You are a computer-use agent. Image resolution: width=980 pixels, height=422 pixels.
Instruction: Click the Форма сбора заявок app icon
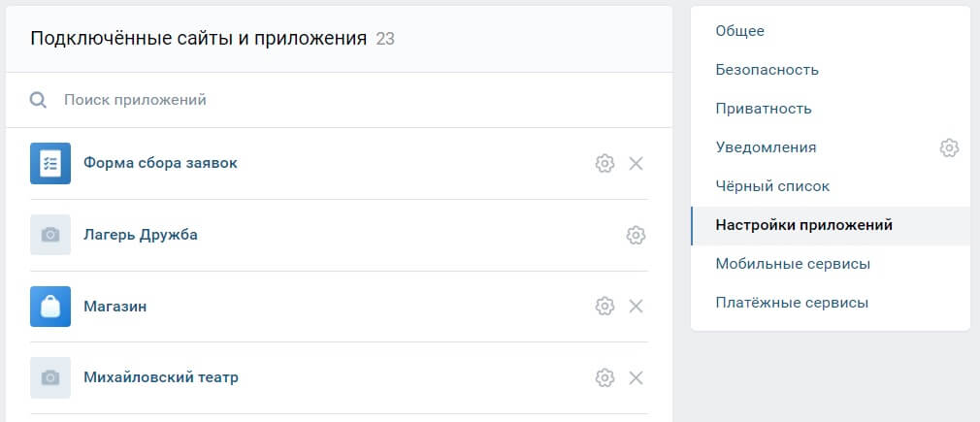(x=50, y=163)
